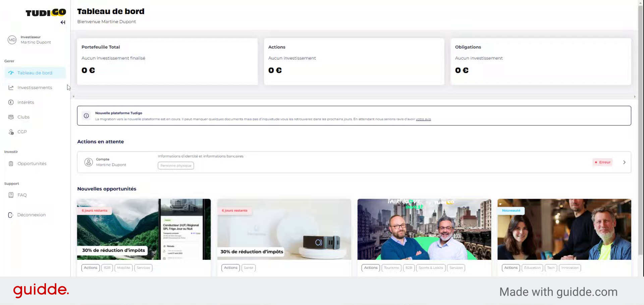This screenshot has height=305, width=644.
Task: Click the Compte user avatar icon
Action: [89, 162]
